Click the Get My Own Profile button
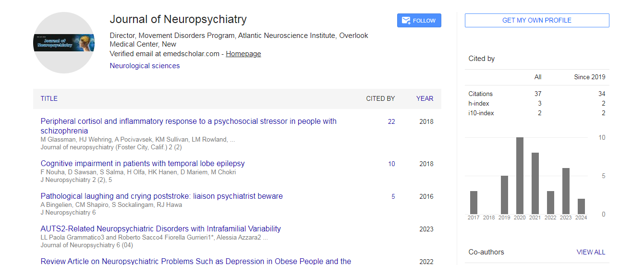The image size is (644, 265). click(536, 20)
